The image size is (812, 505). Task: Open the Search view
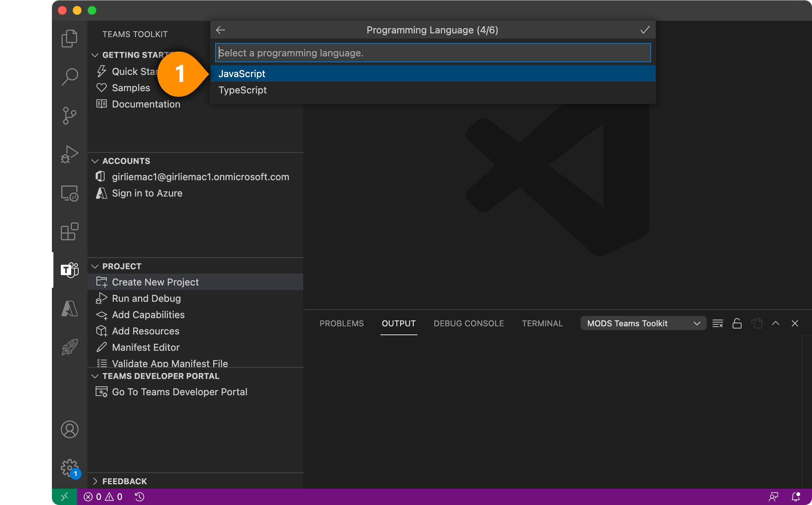pos(69,76)
